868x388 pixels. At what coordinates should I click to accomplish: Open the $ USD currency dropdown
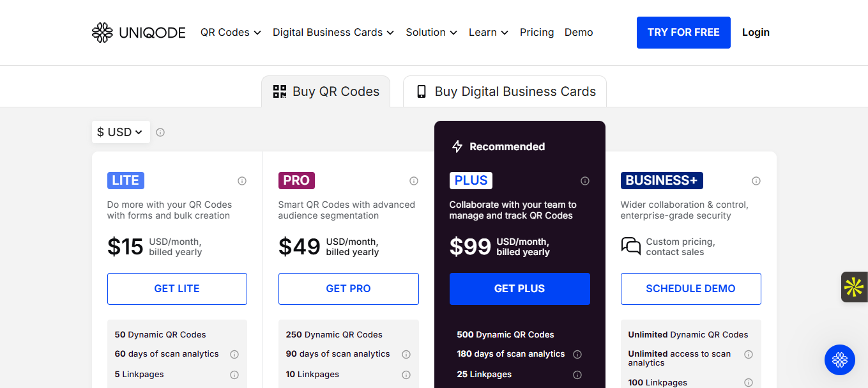[120, 132]
